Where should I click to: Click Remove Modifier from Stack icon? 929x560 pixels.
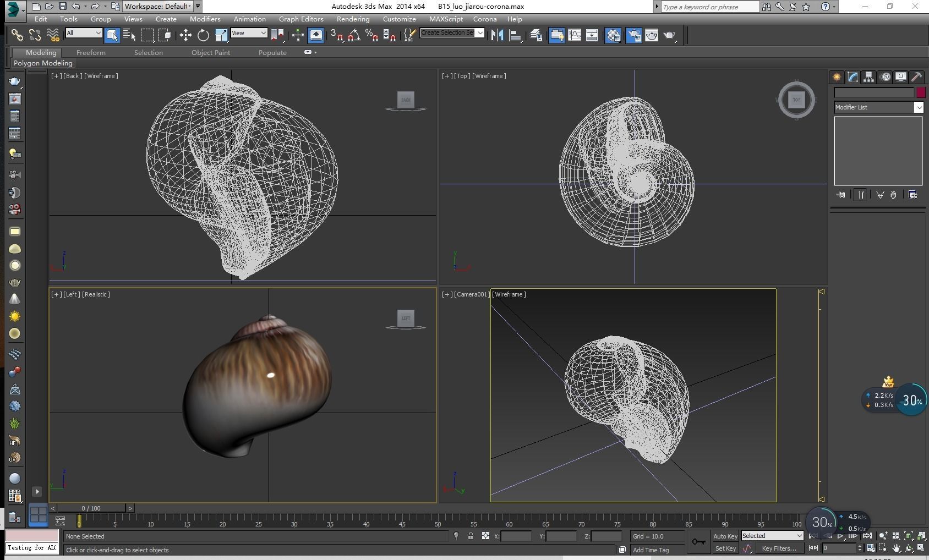(893, 195)
